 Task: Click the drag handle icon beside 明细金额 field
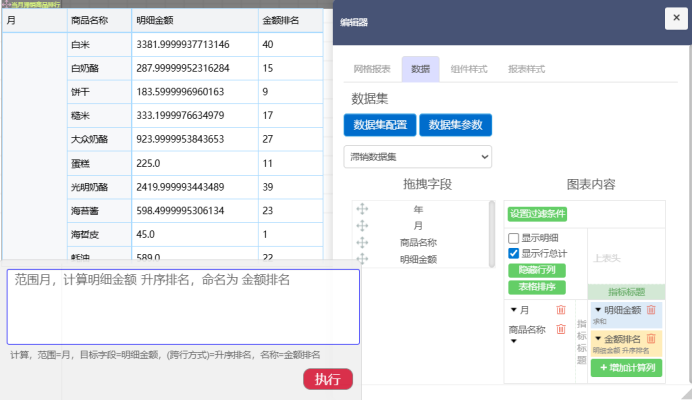[x=362, y=259]
